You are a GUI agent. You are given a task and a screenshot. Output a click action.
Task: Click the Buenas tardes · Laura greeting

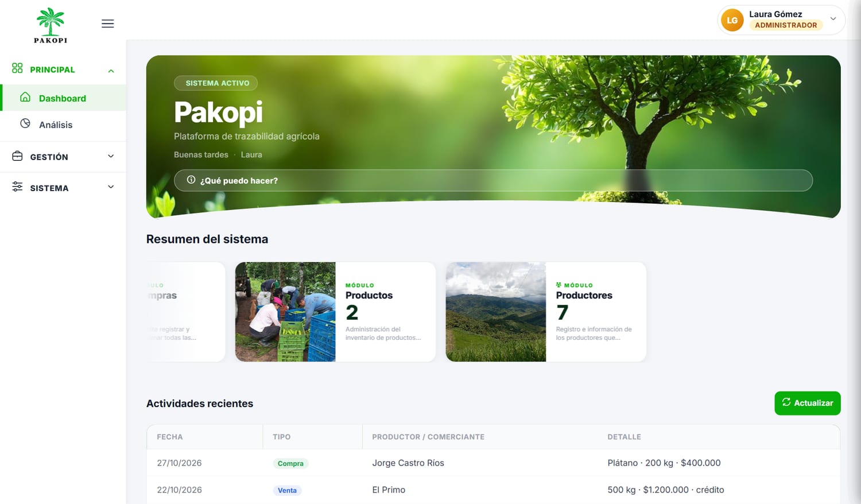218,154
